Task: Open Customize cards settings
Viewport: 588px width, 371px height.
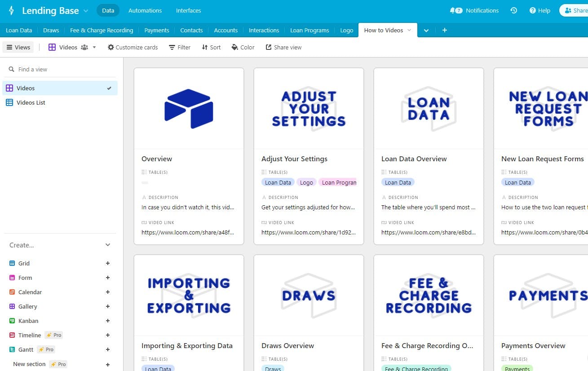Action: click(133, 47)
